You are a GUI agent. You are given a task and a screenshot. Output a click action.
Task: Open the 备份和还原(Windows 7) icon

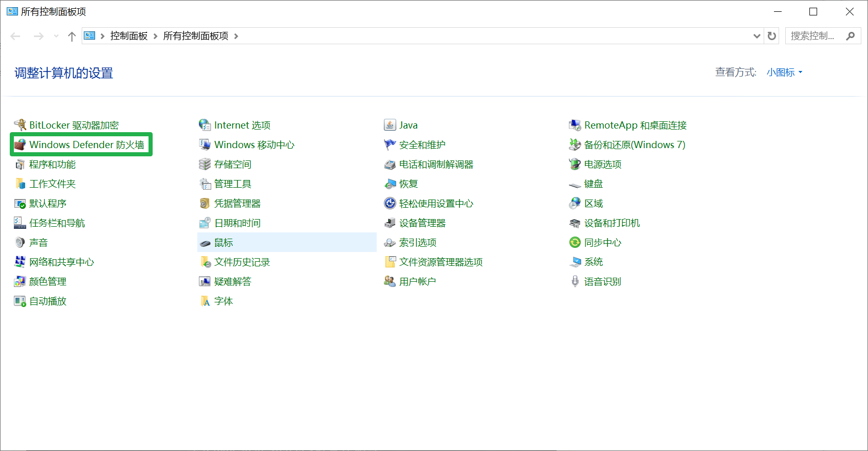pyautogui.click(x=575, y=145)
